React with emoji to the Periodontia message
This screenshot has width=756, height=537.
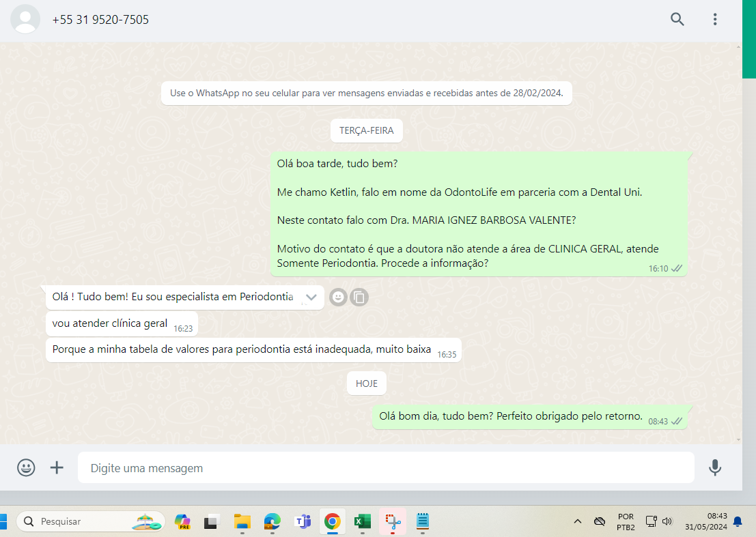339,297
